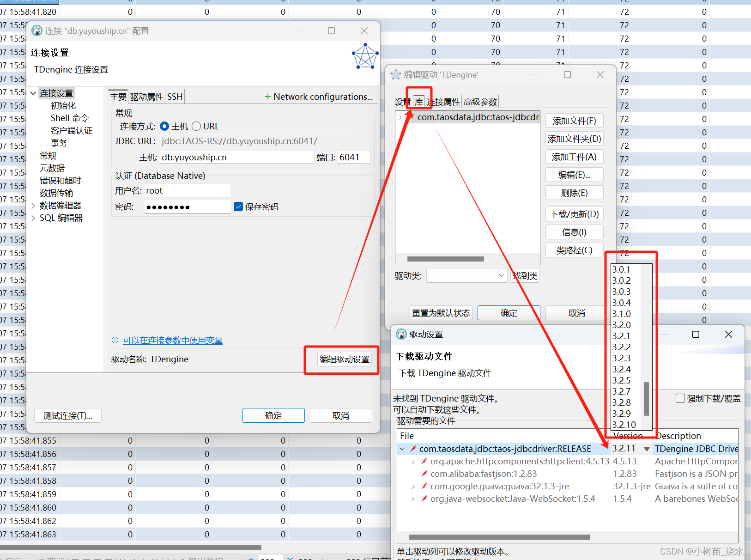The image size is (751, 560).
Task: Click 重置为默认状态 button
Action: tap(441, 313)
